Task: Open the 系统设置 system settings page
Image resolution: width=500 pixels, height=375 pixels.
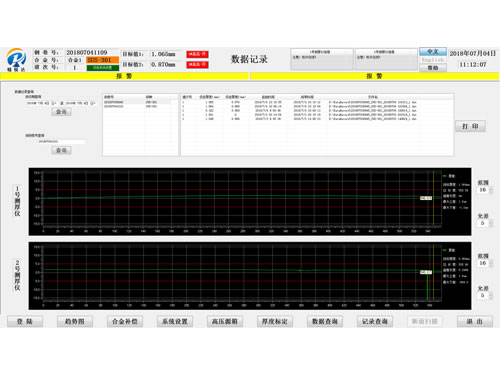Action: click(x=175, y=321)
